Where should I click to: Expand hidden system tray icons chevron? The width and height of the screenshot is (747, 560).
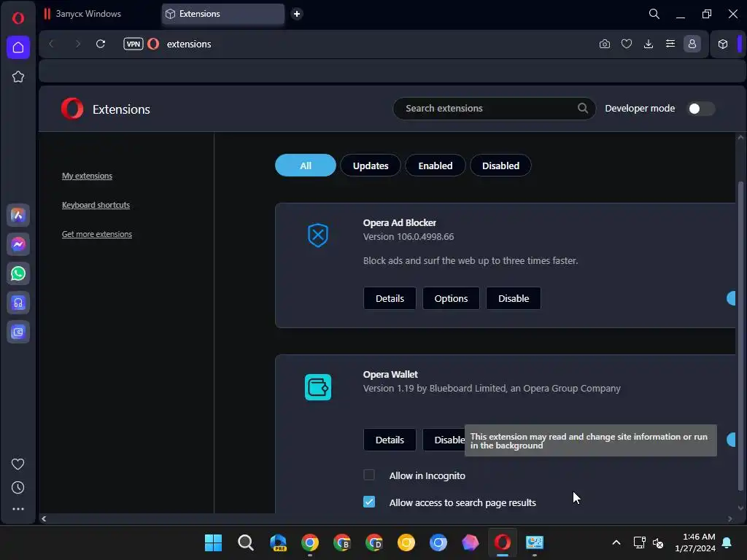click(616, 542)
